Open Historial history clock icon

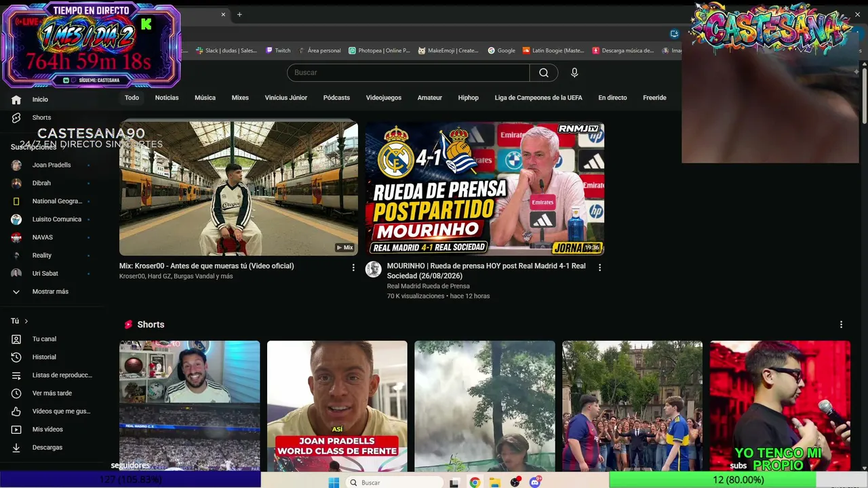(x=16, y=357)
